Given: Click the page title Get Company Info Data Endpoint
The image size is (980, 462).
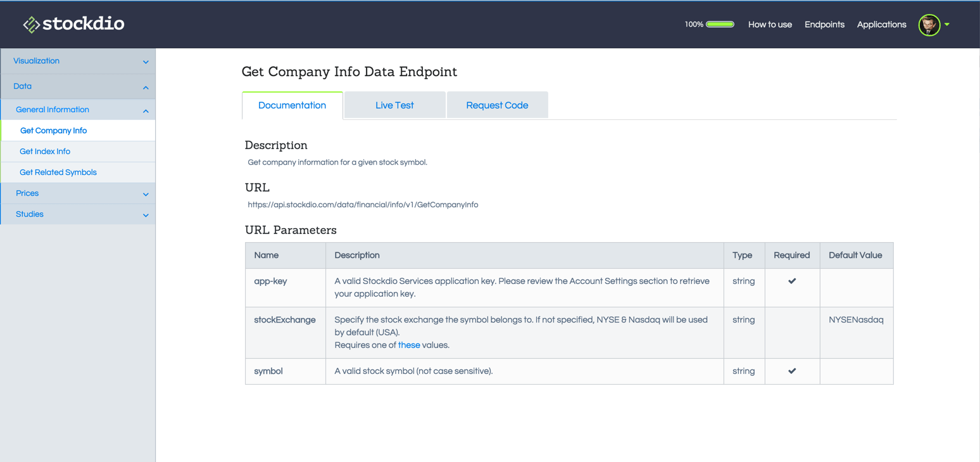Looking at the screenshot, I should click(x=349, y=72).
